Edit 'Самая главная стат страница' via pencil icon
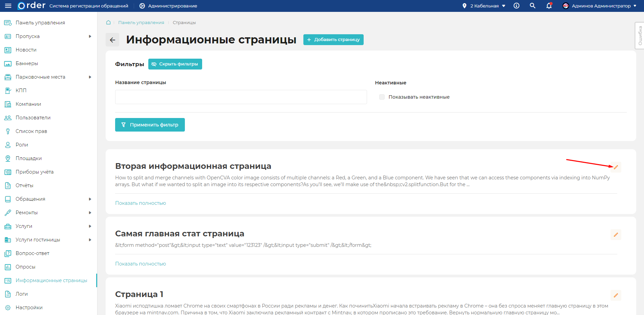 616,235
